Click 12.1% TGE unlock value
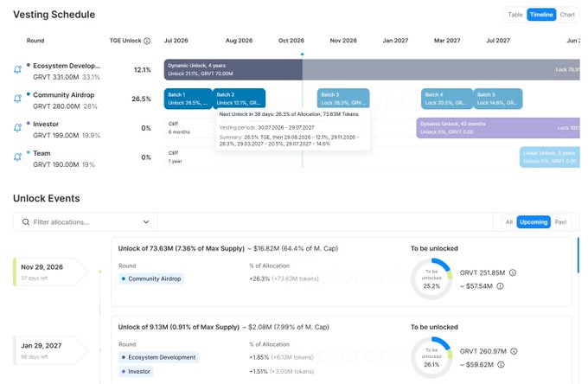The width and height of the screenshot is (588, 384). (142, 70)
